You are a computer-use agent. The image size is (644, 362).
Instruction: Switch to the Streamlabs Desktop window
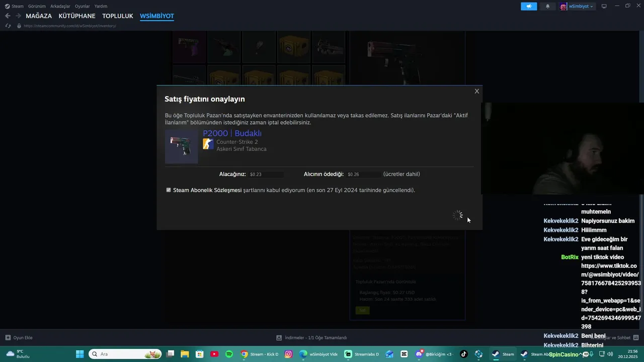362,354
